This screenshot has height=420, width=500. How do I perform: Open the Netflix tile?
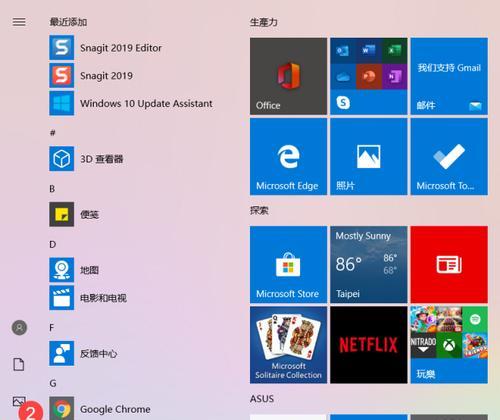point(369,345)
